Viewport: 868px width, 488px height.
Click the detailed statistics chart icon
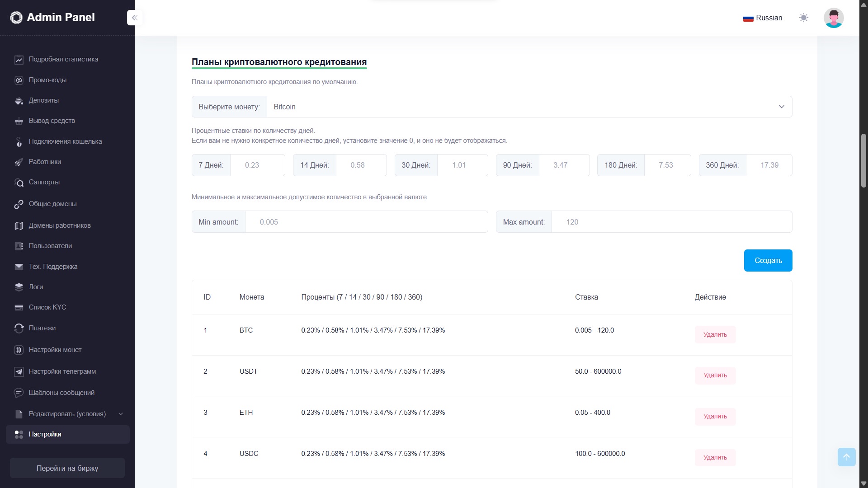(19, 60)
